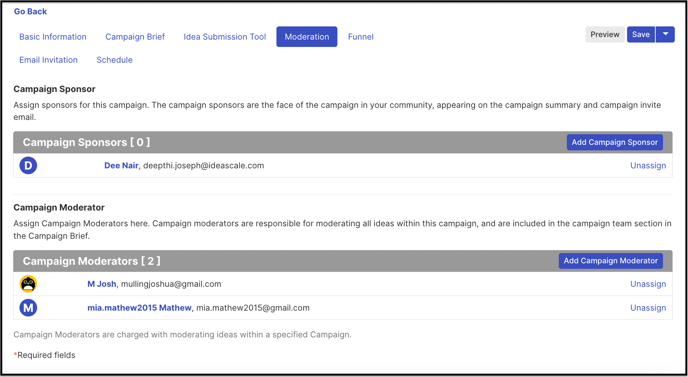Screen dimensions: 688x377
Task: Open the Email Invitation tab
Action: (48, 60)
